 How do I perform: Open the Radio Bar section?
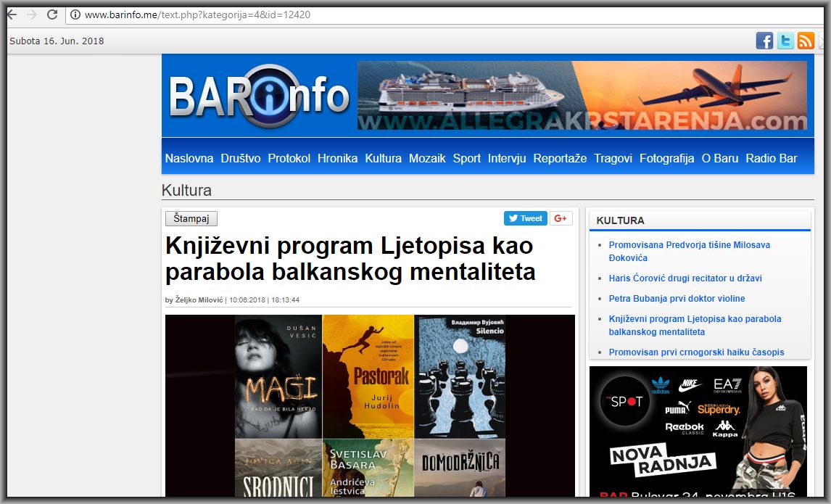click(771, 159)
